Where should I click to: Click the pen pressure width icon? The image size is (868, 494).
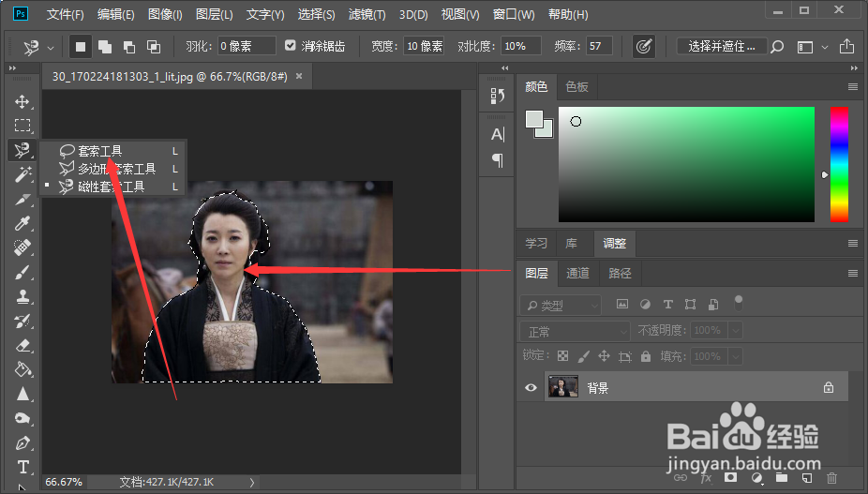643,47
